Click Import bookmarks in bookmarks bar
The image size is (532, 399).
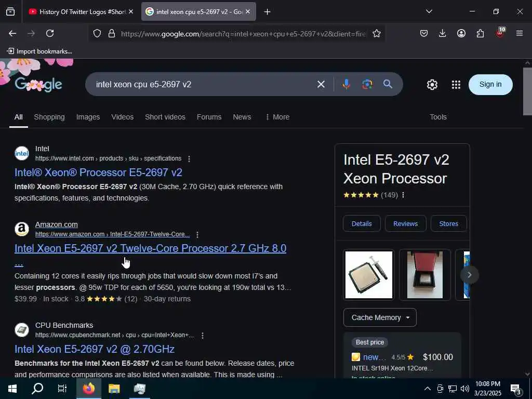pos(40,51)
